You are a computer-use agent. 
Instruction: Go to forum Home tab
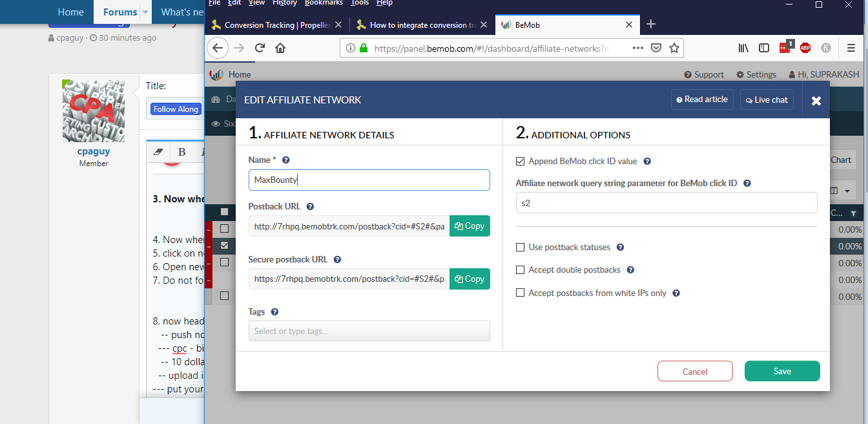point(70,12)
